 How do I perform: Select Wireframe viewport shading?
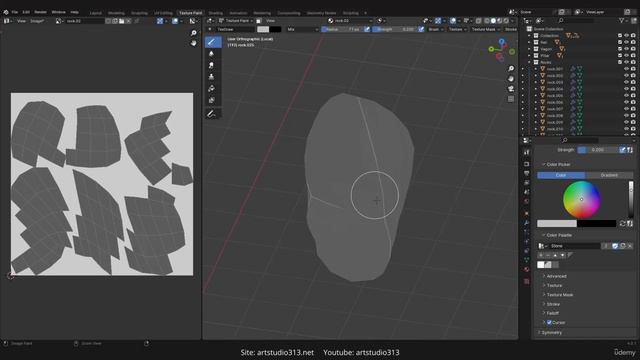point(487,21)
